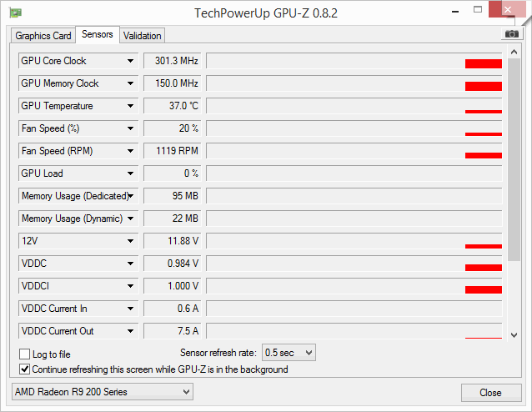Click the 11.88 V reading
This screenshot has height=412, width=532.
(x=173, y=241)
